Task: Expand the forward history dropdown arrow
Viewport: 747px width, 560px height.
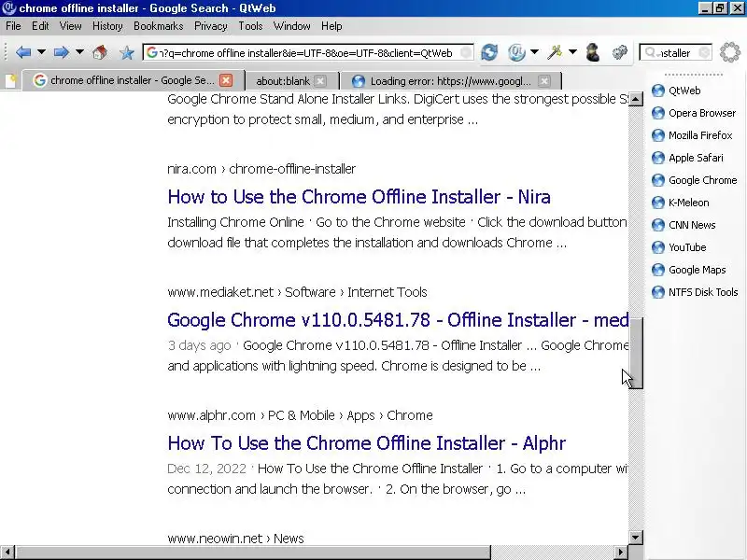Action: [79, 52]
